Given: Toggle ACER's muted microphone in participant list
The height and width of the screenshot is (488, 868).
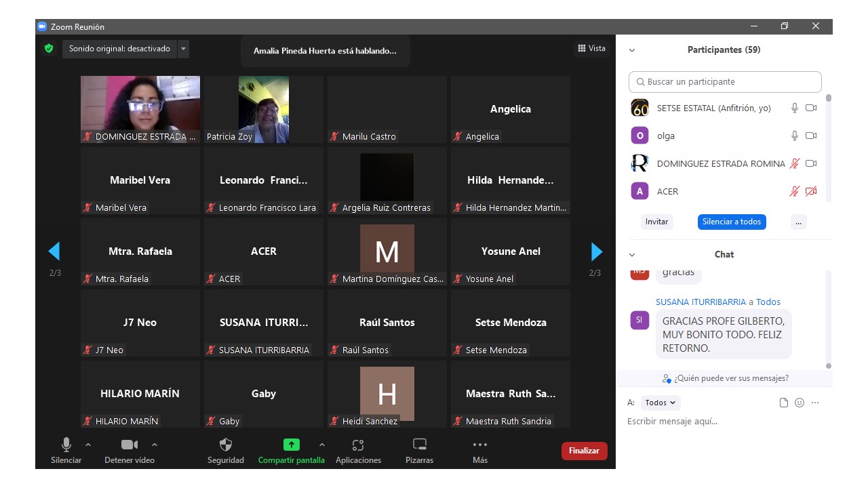Looking at the screenshot, I should tap(795, 191).
